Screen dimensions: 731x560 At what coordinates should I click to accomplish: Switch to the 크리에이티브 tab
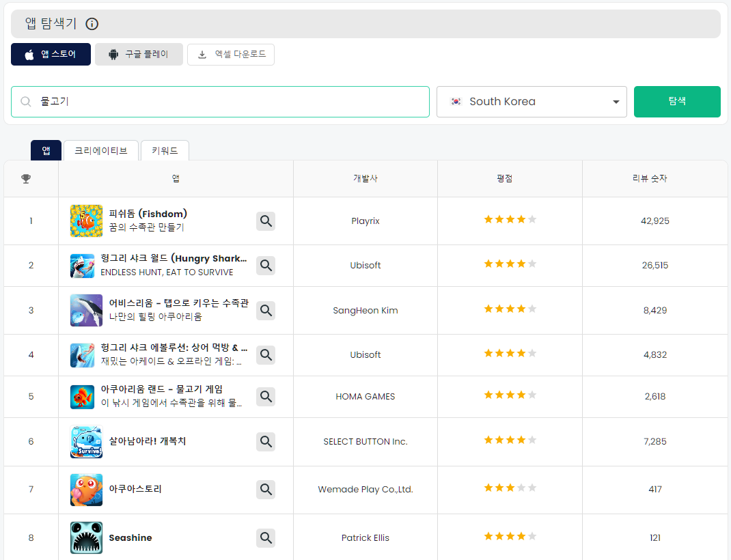[100, 150]
